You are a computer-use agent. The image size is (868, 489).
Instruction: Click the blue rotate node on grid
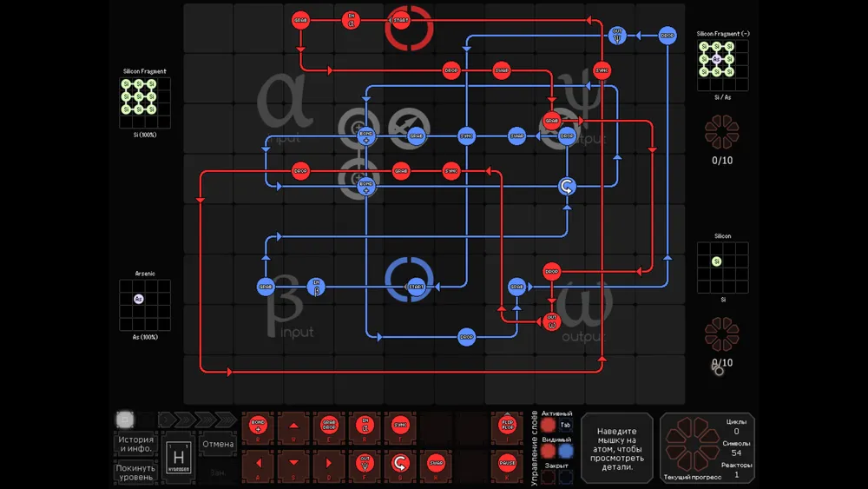567,186
